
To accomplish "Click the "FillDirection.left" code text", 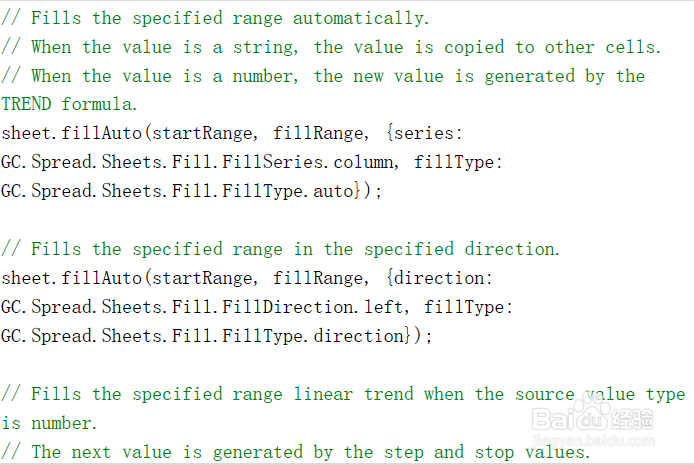I will point(303,307).
